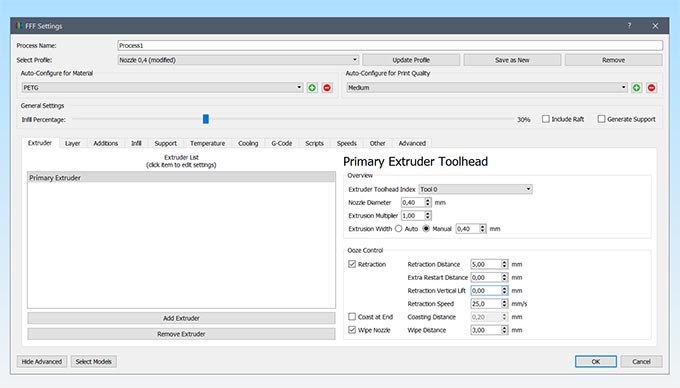Adjust Retraction Distance stepper arrows
Viewport: 680px width, 388px height.
pyautogui.click(x=504, y=264)
